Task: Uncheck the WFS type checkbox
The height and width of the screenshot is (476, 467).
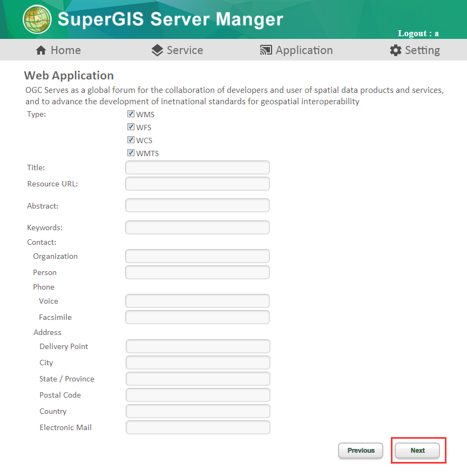Action: [131, 127]
